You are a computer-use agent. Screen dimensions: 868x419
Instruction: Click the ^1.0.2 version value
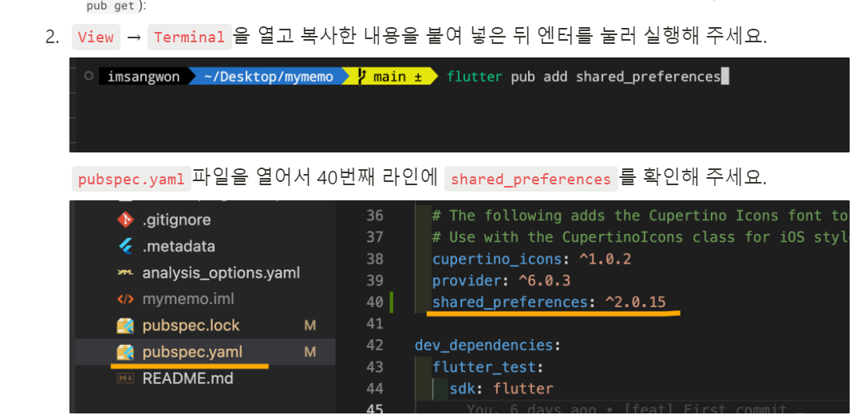606,259
